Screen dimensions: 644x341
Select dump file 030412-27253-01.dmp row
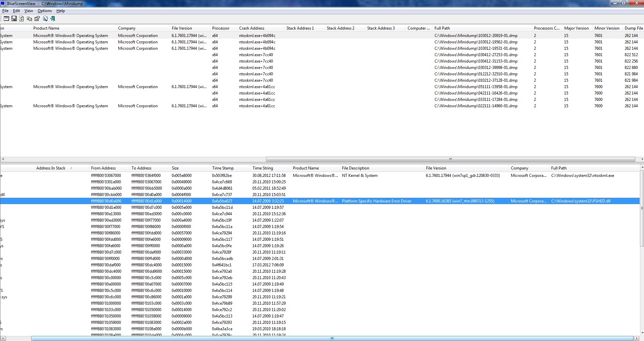pos(322,55)
